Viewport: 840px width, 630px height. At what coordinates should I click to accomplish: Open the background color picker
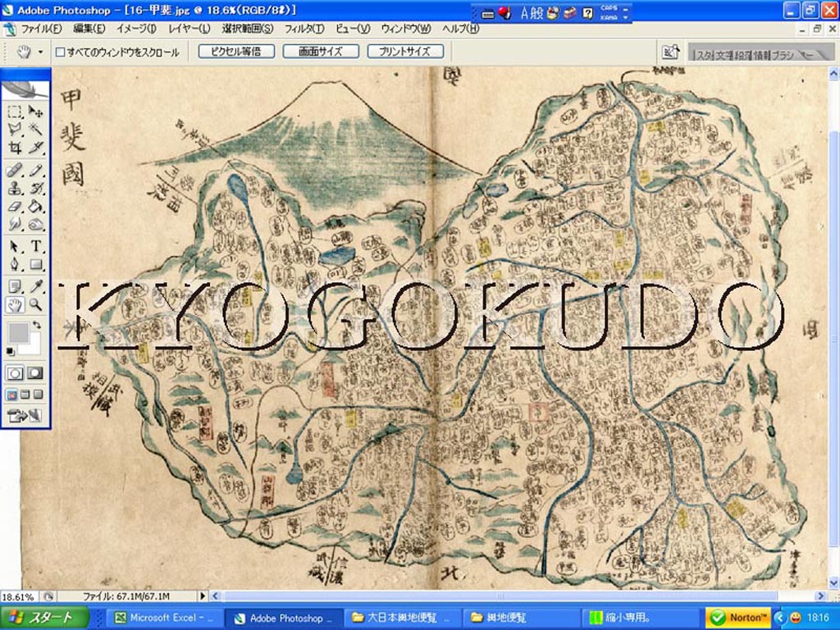click(x=34, y=346)
